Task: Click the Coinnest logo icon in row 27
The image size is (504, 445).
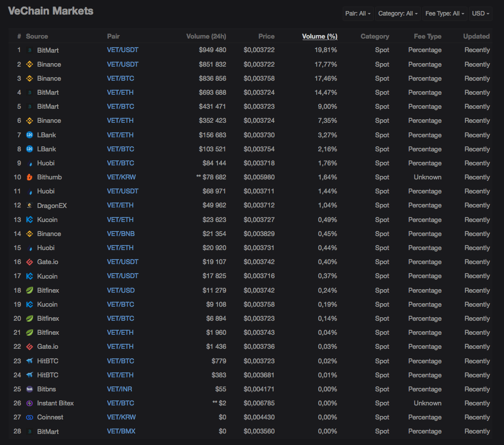Action: tap(30, 417)
